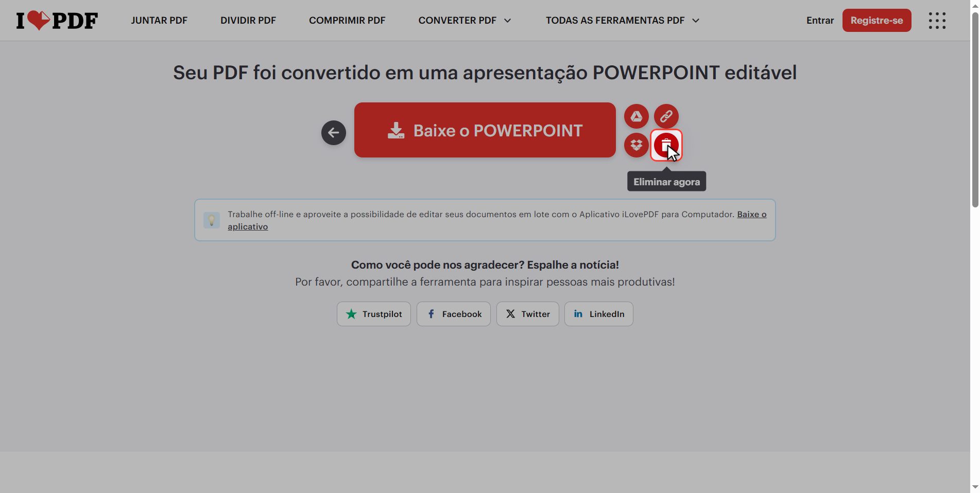Open JUNTAR PDF tool
This screenshot has height=493, width=980.
[x=159, y=21]
